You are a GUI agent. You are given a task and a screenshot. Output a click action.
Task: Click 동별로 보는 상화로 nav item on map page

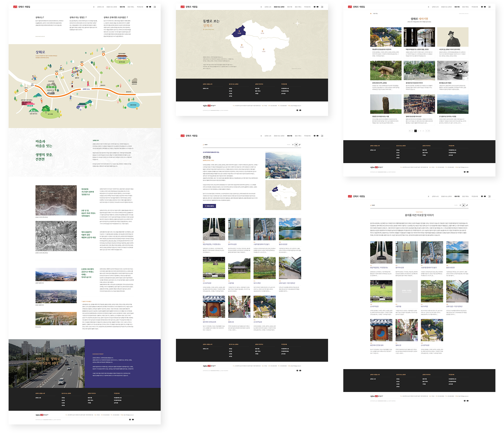[279, 7]
